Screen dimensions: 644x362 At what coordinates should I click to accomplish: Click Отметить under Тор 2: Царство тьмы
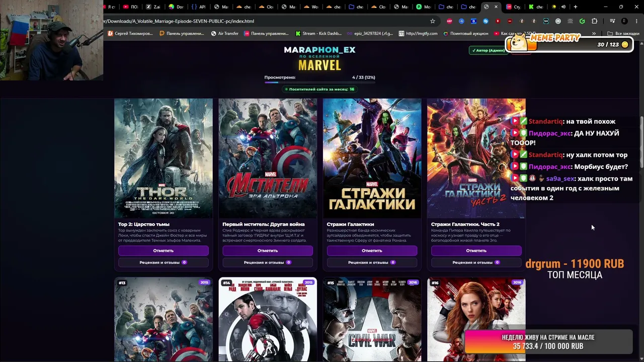pyautogui.click(x=164, y=250)
